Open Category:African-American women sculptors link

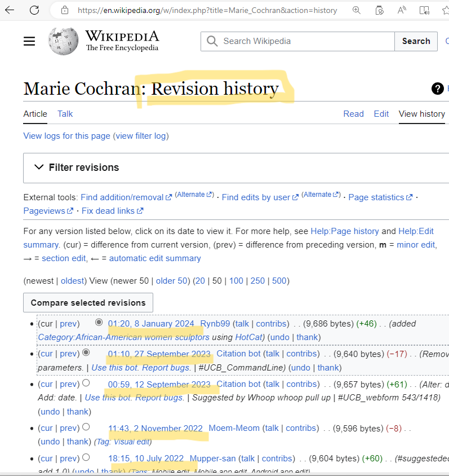[x=124, y=337]
